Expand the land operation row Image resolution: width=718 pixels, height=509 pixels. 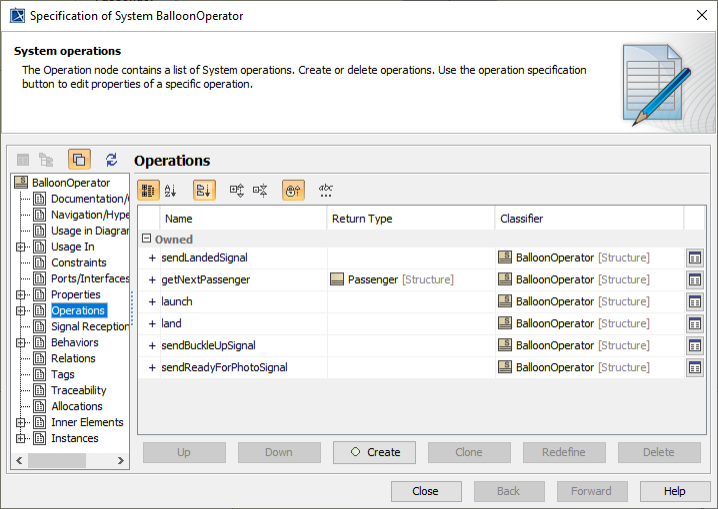click(152, 324)
